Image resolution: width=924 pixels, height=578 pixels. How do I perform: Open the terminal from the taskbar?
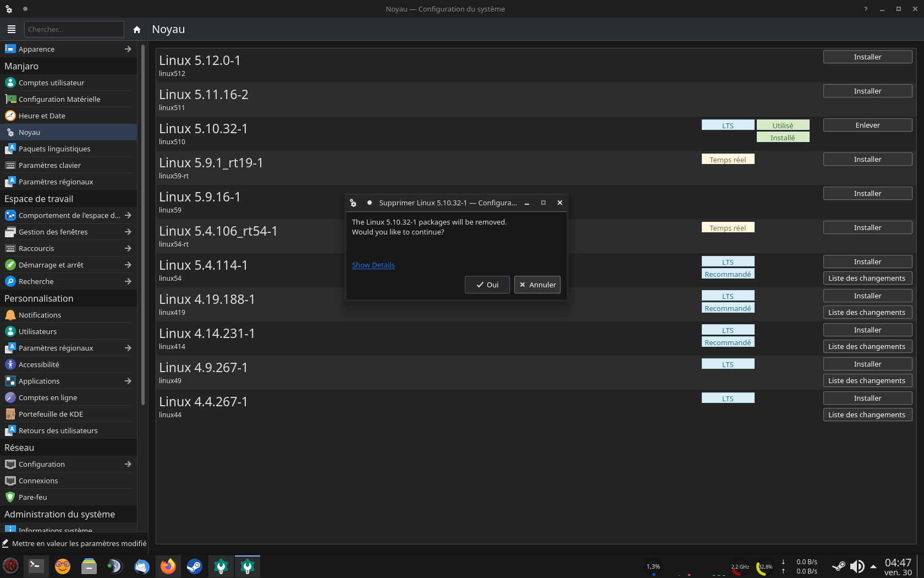pos(36,566)
